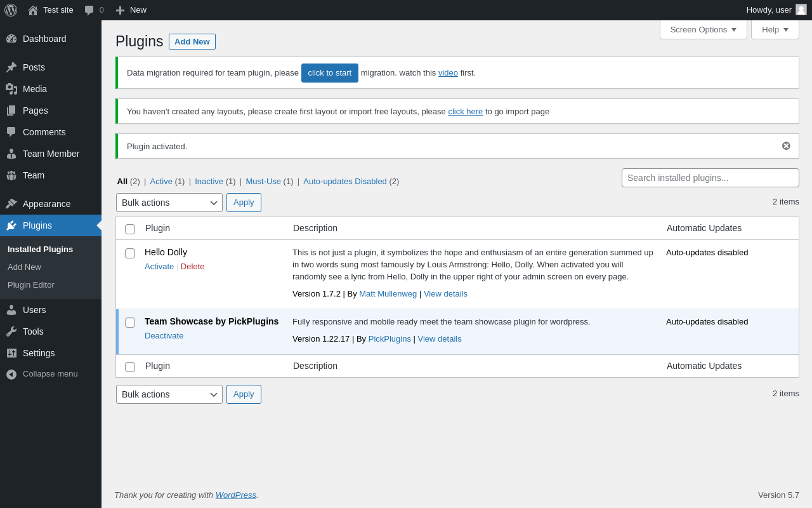This screenshot has width=812, height=508.
Task: Open the Appearance menu item
Action: tap(51, 204)
